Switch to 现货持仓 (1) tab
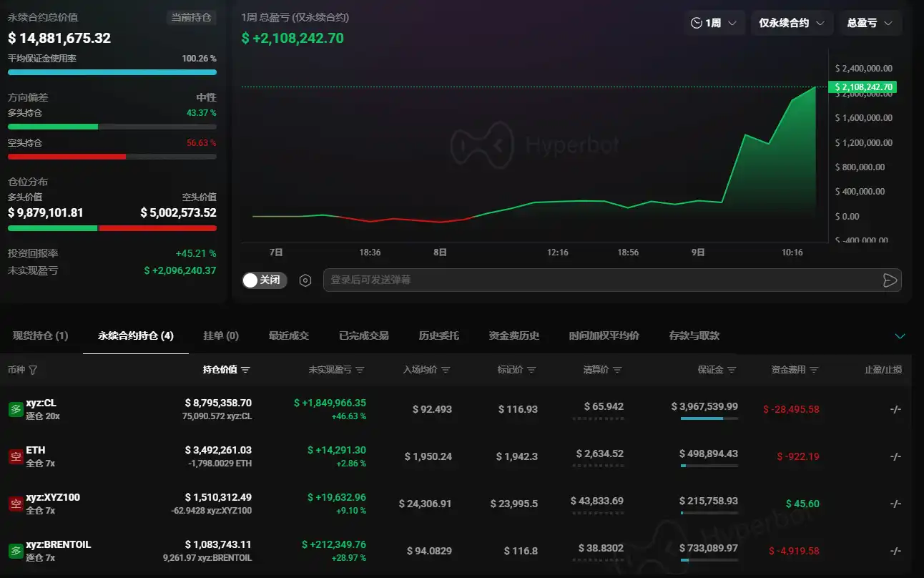 [x=41, y=335]
